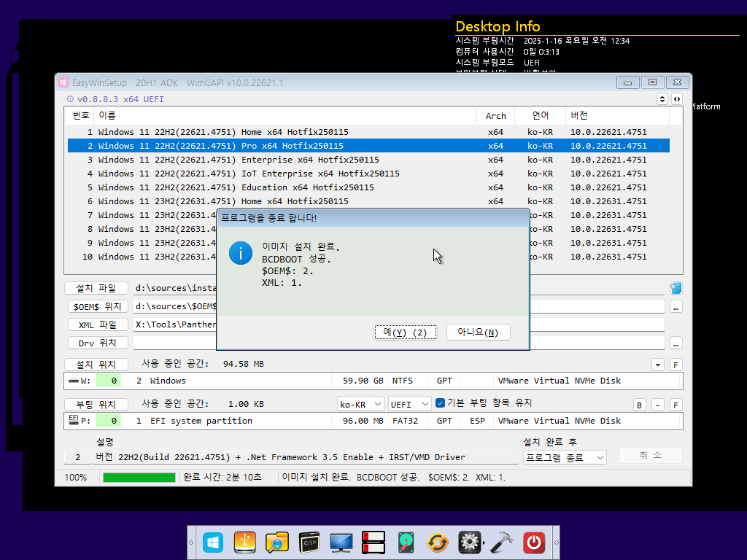Click the ... browse button for Drv path

676,343
